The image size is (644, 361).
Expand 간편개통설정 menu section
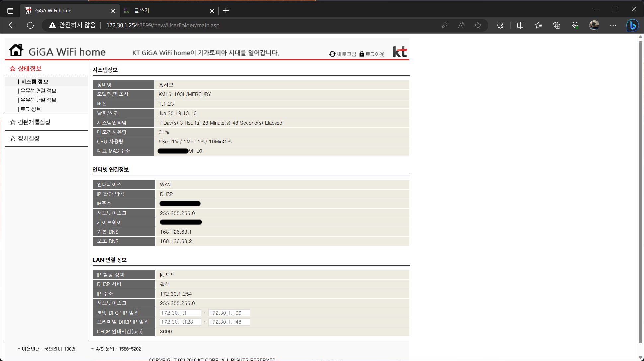click(x=34, y=122)
